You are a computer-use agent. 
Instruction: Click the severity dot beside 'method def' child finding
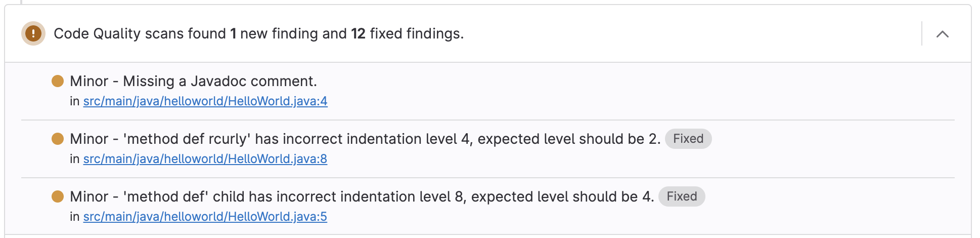click(x=58, y=196)
